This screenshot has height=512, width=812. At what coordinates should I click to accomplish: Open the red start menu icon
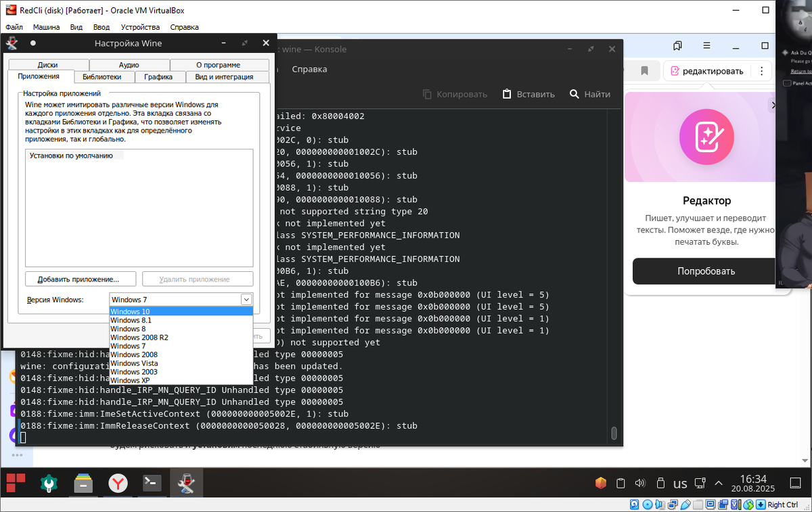click(x=16, y=483)
